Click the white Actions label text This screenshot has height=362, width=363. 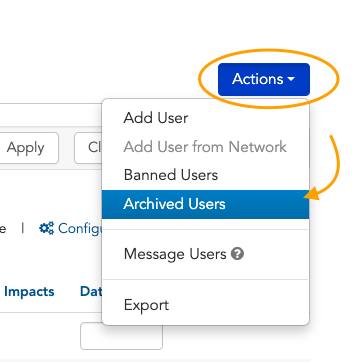(x=258, y=79)
